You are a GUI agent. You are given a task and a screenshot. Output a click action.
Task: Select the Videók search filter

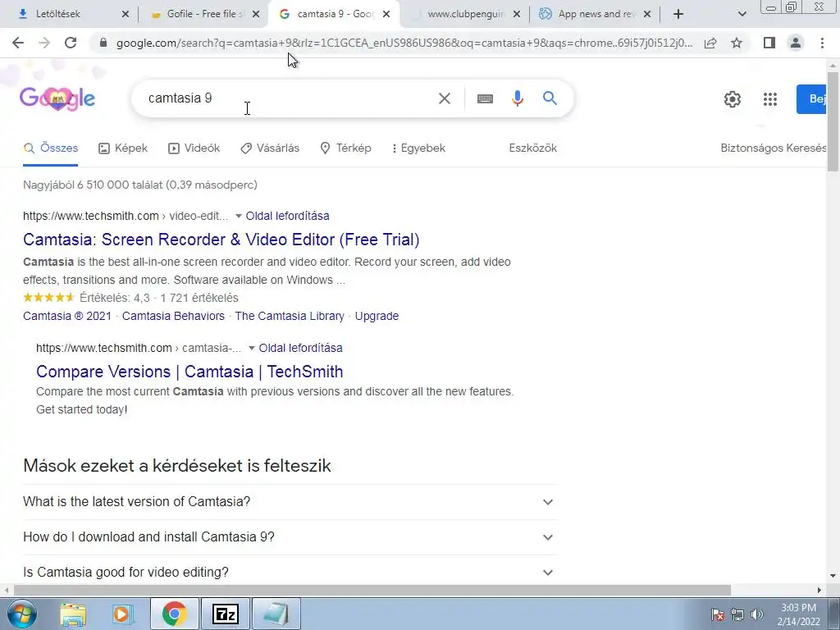click(x=194, y=148)
